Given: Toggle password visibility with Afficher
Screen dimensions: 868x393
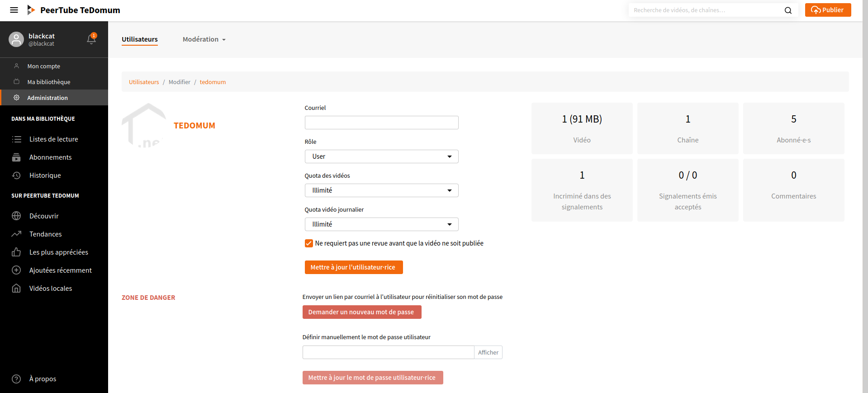Looking at the screenshot, I should tap(488, 352).
